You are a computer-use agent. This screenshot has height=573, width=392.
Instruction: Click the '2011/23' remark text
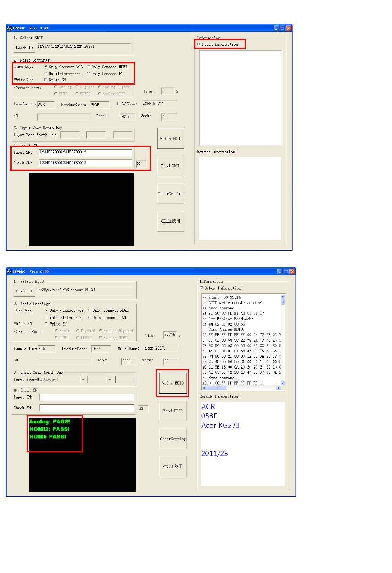pyautogui.click(x=215, y=454)
